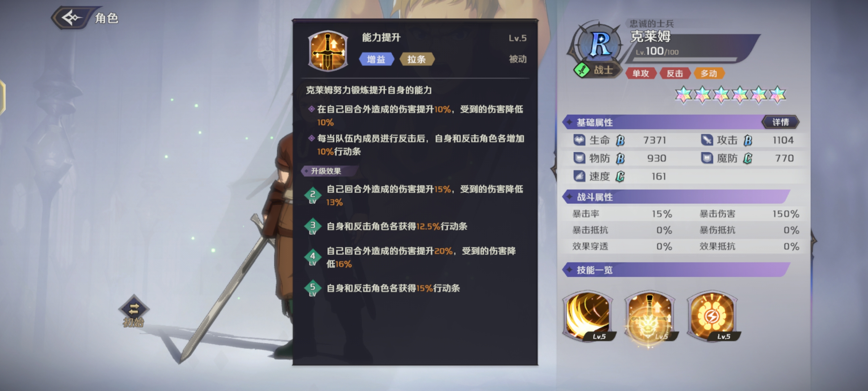Select the 多动 trait tag
Viewport: 868px width, 391px height.
coord(709,73)
